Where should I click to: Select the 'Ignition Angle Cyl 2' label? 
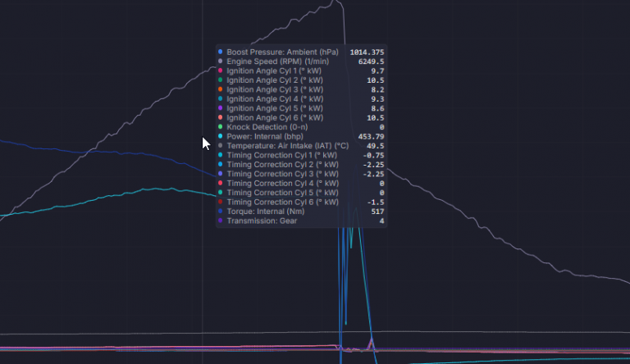pyautogui.click(x=275, y=80)
